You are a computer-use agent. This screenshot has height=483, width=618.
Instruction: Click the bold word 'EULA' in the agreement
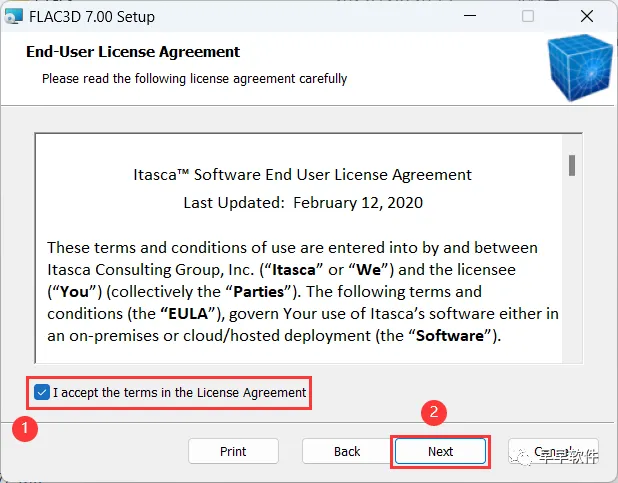click(188, 314)
